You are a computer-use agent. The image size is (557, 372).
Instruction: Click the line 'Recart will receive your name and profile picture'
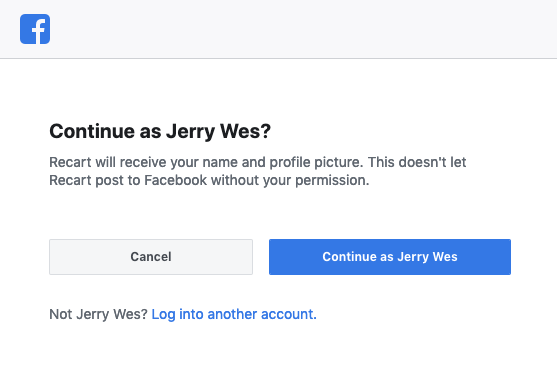click(x=206, y=162)
